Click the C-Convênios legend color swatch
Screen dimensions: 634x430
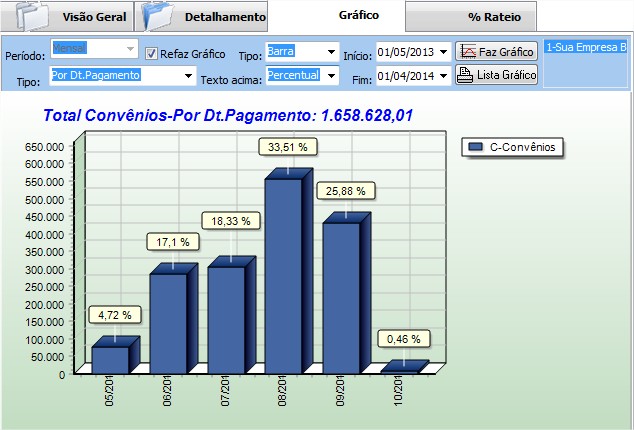pos(474,147)
